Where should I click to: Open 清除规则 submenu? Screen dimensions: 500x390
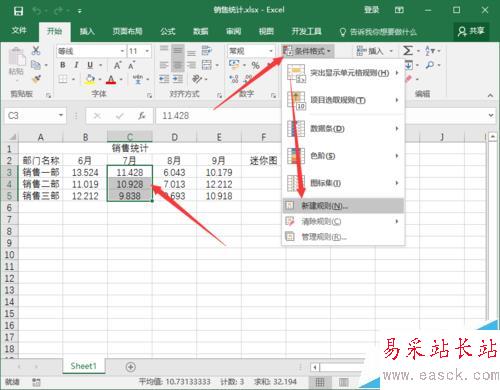point(343,221)
